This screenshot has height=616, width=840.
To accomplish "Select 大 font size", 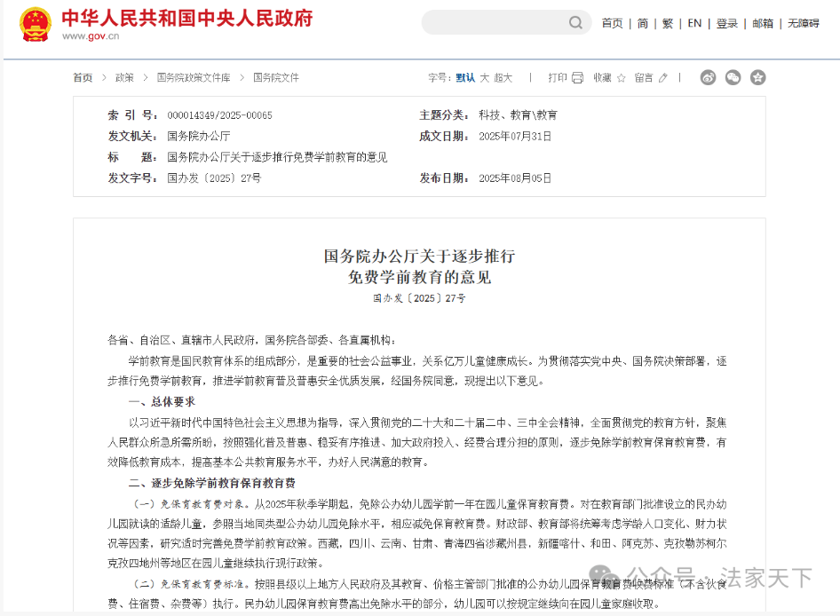I will (x=485, y=78).
